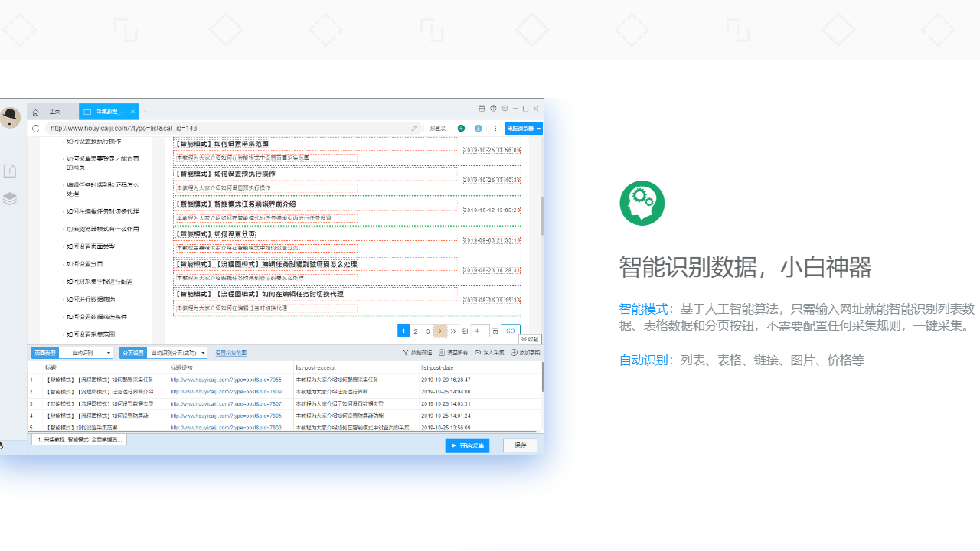Open the gift promotion icon in title bar
The width and height of the screenshot is (980, 551).
tap(482, 109)
